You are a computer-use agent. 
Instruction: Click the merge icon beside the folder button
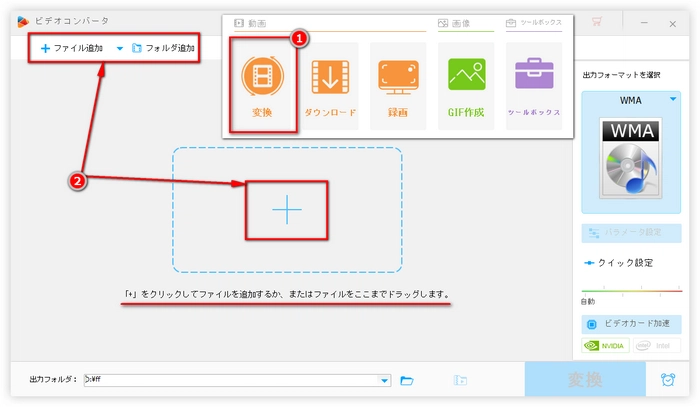460,380
